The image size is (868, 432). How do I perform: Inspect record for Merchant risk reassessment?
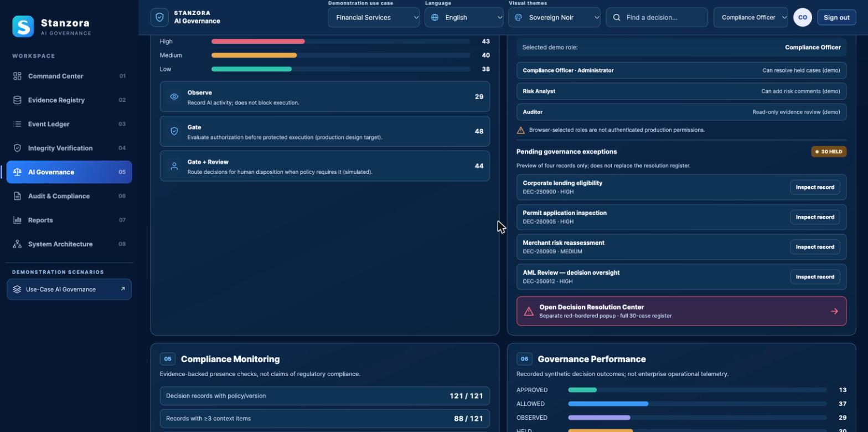(815, 247)
